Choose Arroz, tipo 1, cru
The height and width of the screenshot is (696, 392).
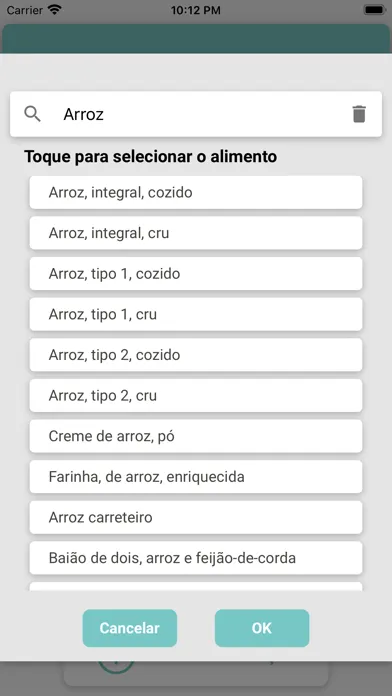tap(196, 314)
